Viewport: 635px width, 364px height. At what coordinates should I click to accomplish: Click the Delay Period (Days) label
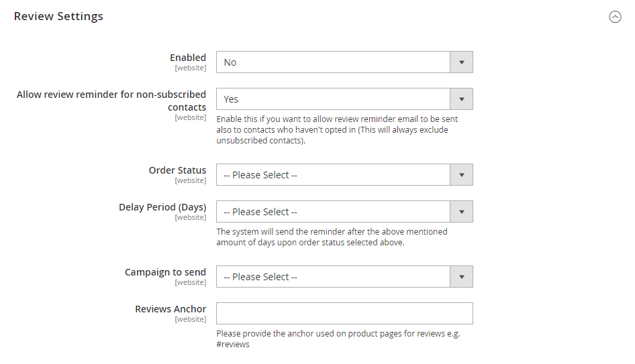tap(162, 207)
